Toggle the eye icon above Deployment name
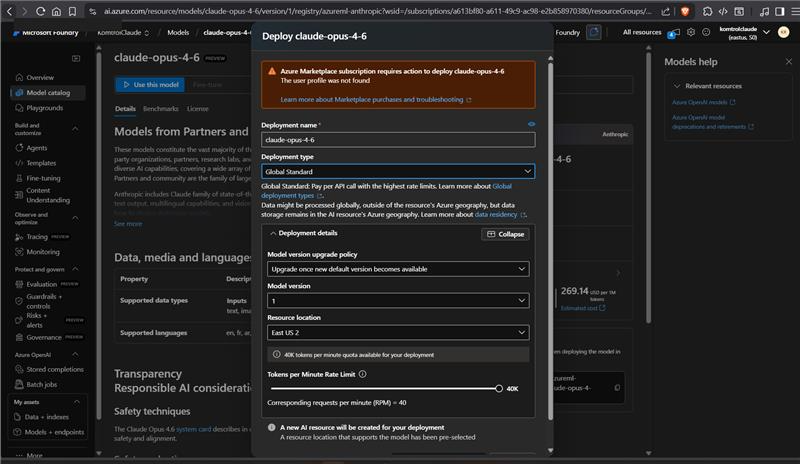Image resolution: width=800 pixels, height=464 pixels. point(531,124)
